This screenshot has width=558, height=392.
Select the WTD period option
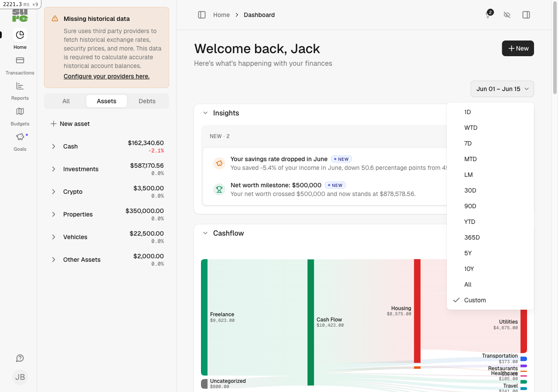490,128
